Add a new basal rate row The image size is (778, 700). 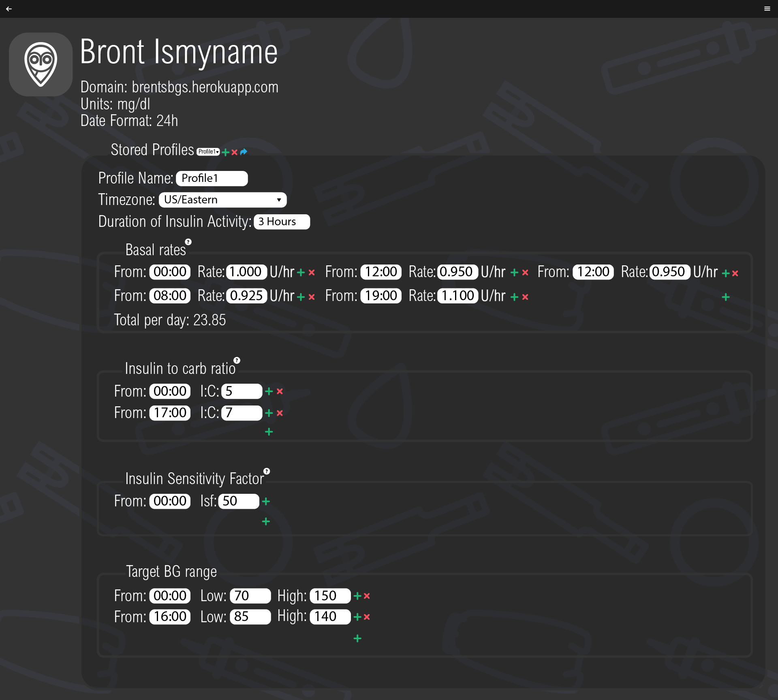(x=725, y=297)
